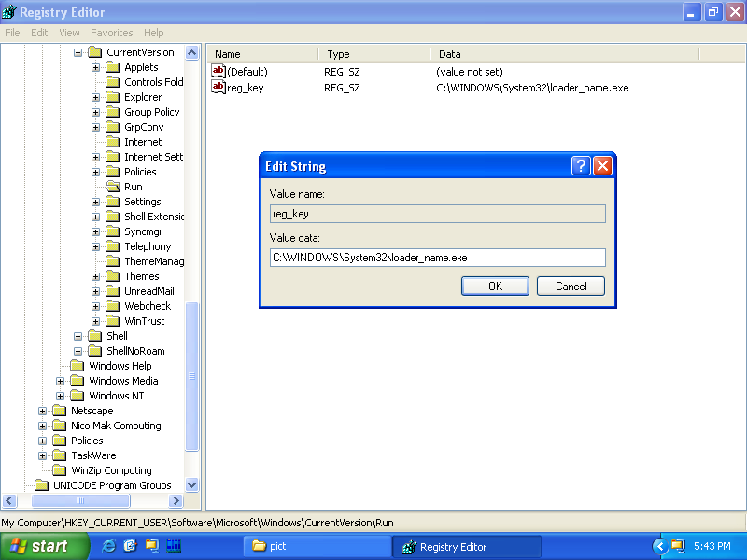Click the Group Policy folder icon
The width and height of the screenshot is (747, 560).
(112, 112)
